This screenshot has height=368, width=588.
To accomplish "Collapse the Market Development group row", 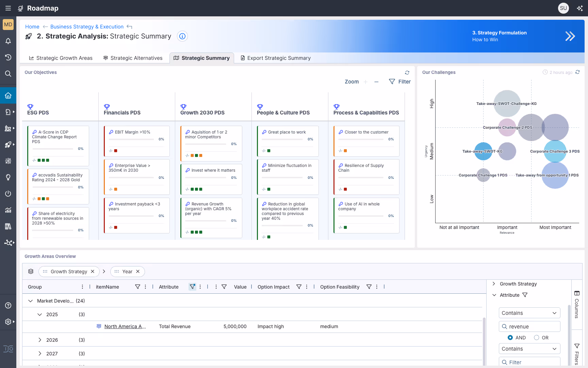I will click(31, 301).
